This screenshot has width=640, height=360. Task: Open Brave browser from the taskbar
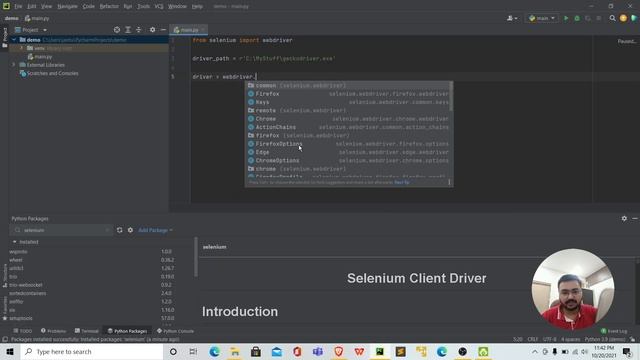point(338,351)
